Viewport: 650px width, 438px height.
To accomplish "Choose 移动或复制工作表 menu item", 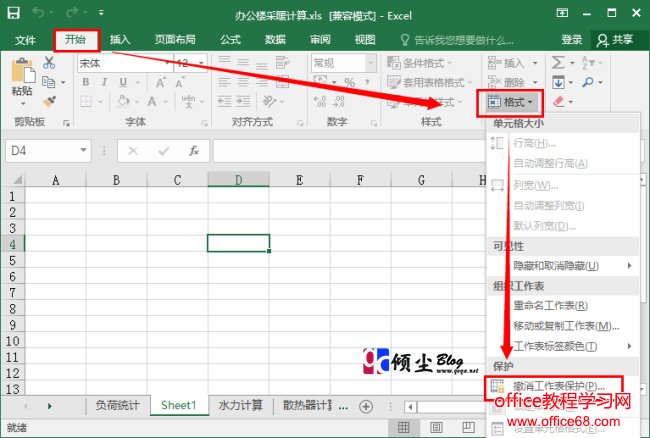I will coord(563,326).
